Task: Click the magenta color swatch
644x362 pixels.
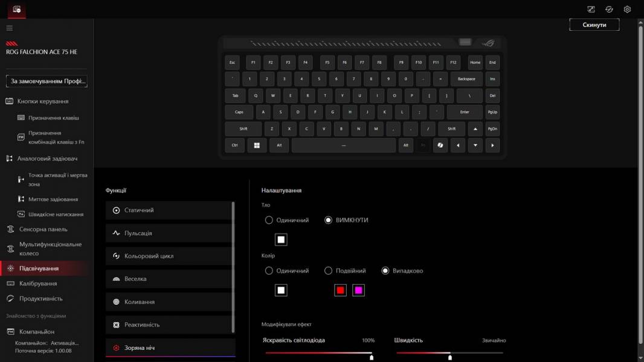Action: tap(358, 290)
